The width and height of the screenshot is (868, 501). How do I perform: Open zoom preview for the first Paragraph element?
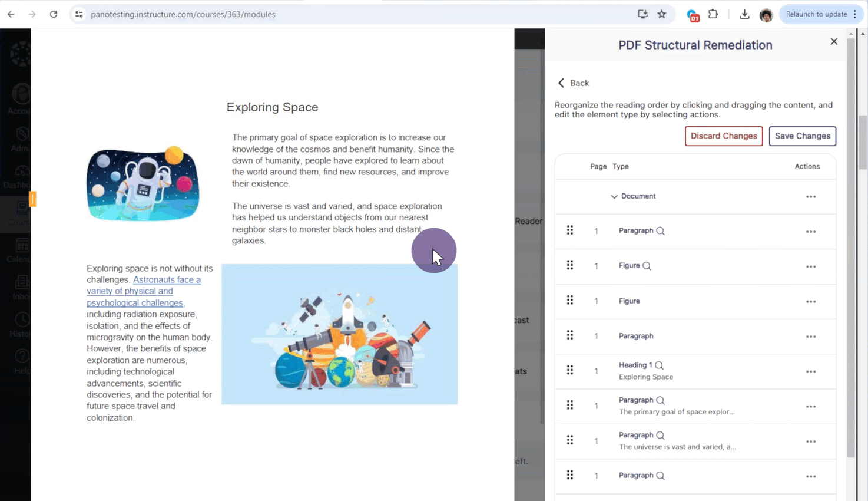pos(661,230)
